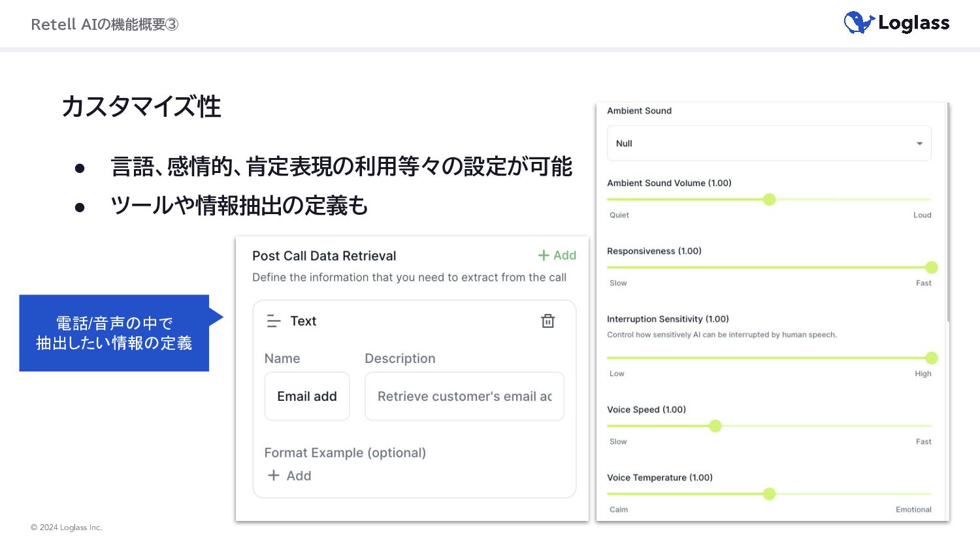Screen dimensions: 980x551
Task: Click the Description input field
Action: pyautogui.click(x=464, y=396)
